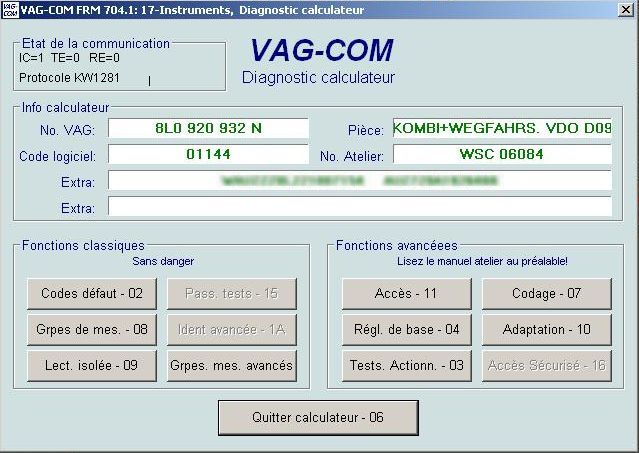Click the No. VAG field 8L0 920 932 N

click(x=208, y=128)
